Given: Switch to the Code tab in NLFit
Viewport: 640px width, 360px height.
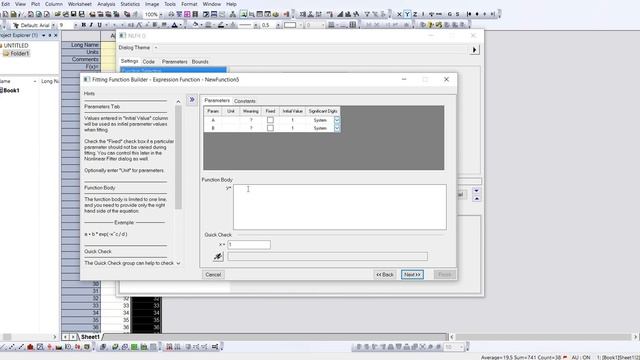Looking at the screenshot, I should (149, 62).
